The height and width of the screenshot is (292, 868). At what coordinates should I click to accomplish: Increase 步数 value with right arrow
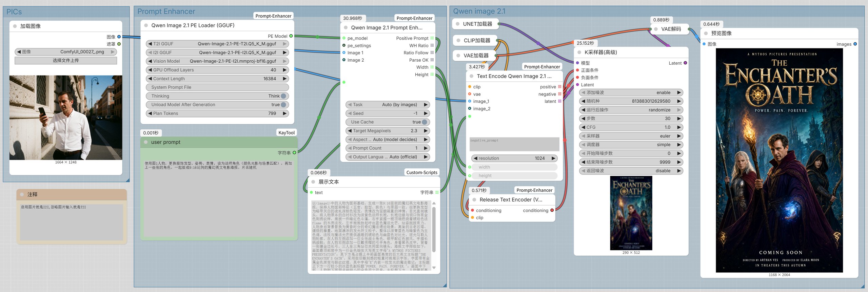(x=679, y=119)
